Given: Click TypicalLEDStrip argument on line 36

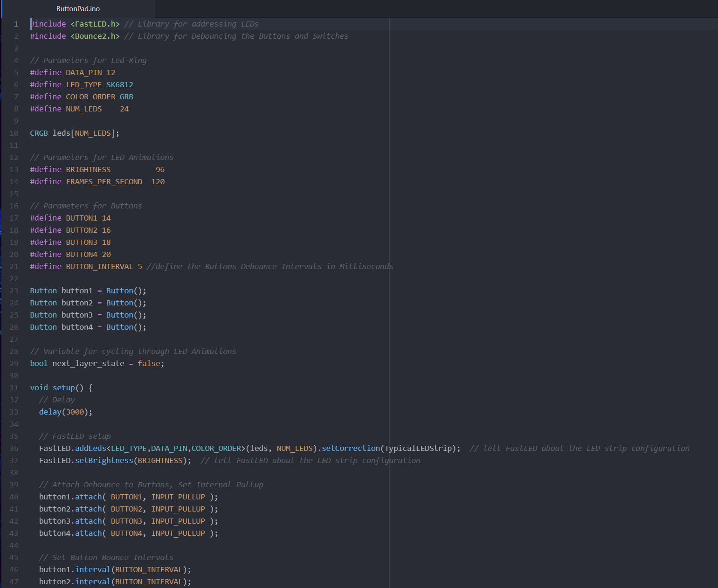Looking at the screenshot, I should (x=418, y=449).
